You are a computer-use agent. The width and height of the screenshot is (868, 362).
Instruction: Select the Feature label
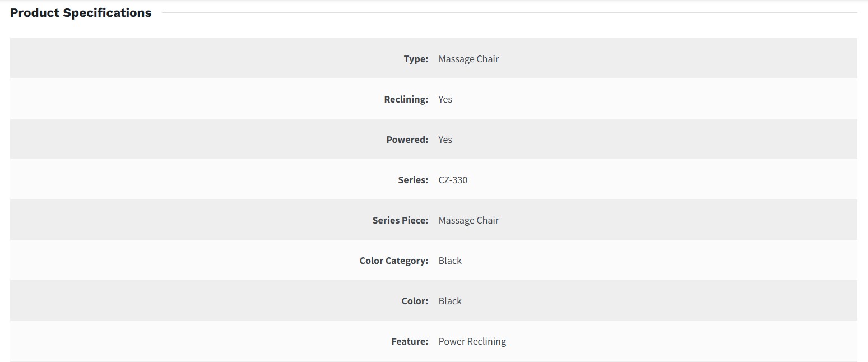pos(410,341)
